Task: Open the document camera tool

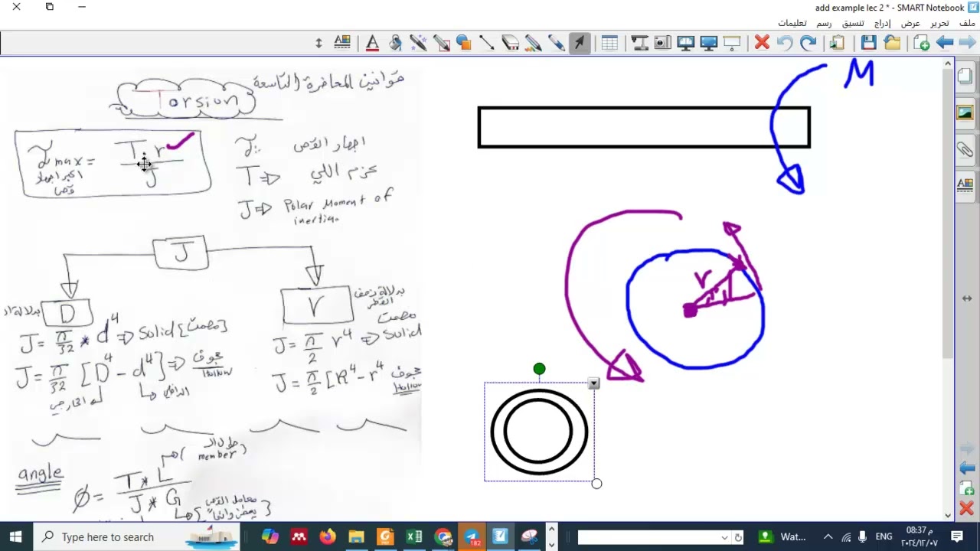Action: coord(639,44)
